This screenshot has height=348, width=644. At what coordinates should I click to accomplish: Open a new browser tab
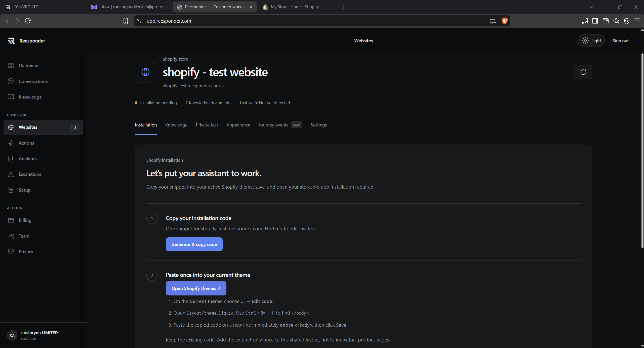point(350,7)
